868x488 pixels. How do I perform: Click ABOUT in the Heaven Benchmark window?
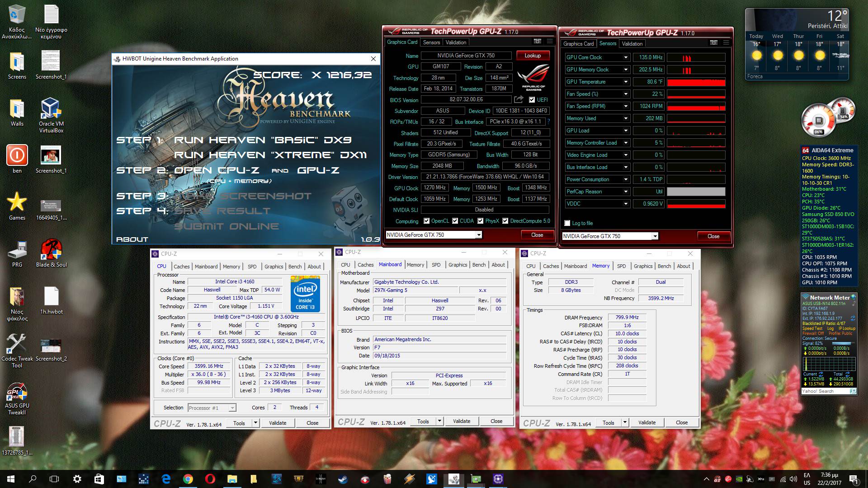[x=132, y=239]
